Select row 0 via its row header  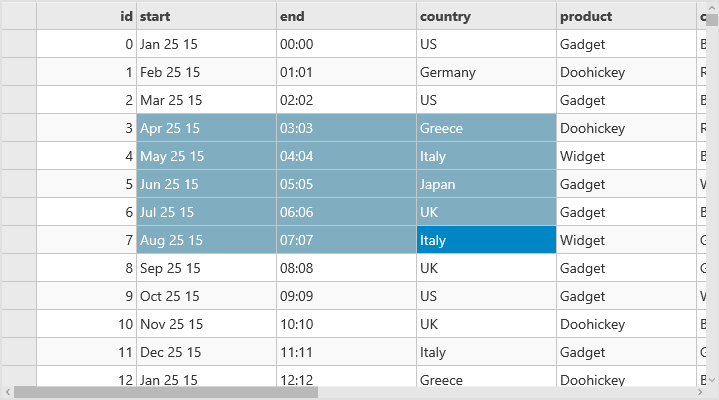[x=18, y=44]
